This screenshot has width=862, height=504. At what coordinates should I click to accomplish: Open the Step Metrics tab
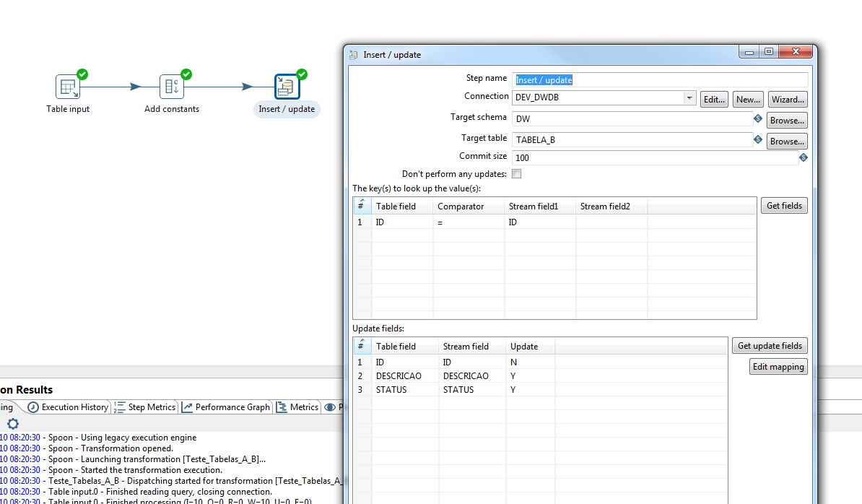[x=145, y=407]
